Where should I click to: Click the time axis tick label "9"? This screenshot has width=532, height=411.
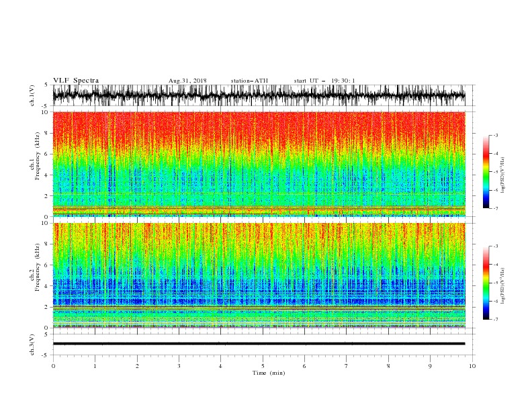[430, 366]
